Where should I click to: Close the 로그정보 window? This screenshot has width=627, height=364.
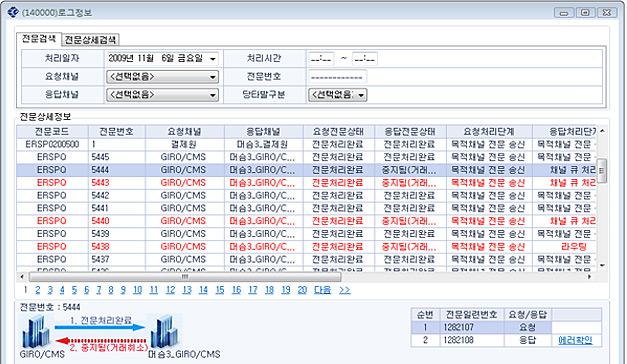[x=607, y=13]
